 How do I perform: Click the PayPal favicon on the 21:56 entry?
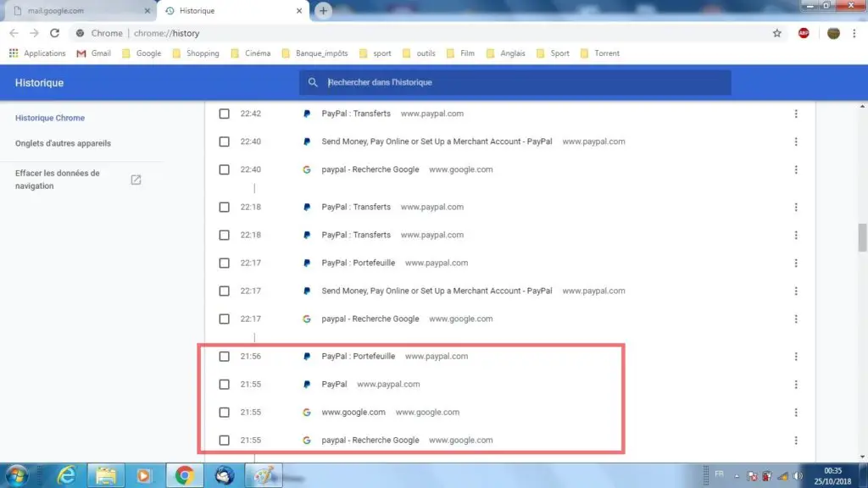[307, 357]
